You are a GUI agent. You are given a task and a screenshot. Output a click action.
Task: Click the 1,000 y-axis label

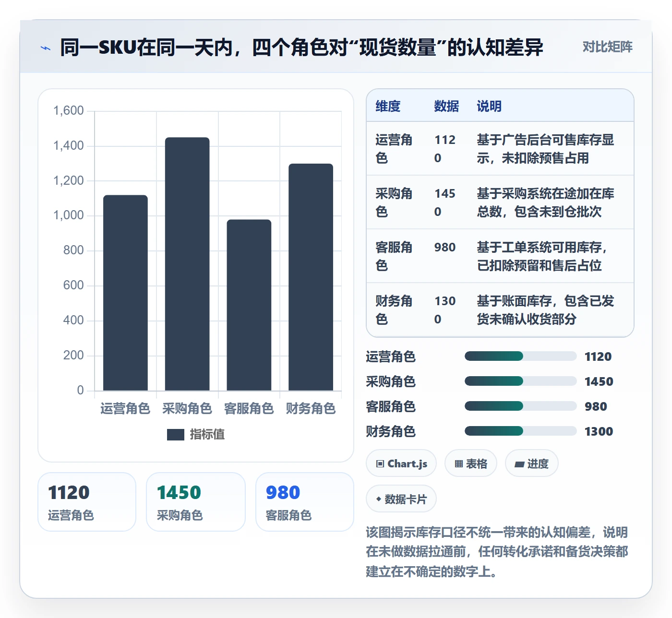69,215
